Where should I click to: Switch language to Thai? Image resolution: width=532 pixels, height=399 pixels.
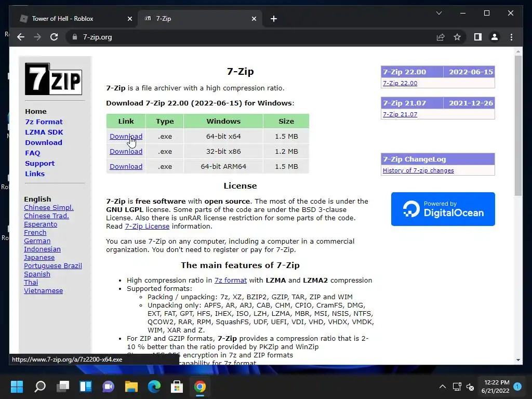31,282
